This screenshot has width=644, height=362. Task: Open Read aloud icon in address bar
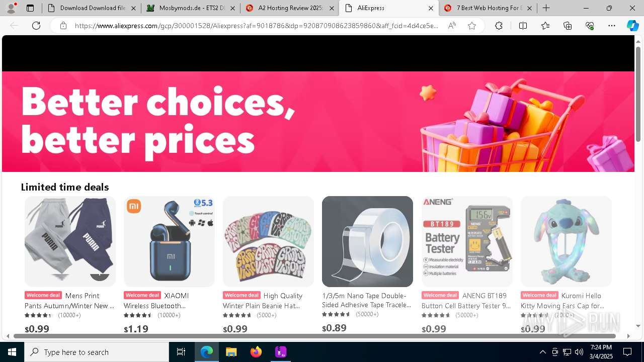coord(452,26)
